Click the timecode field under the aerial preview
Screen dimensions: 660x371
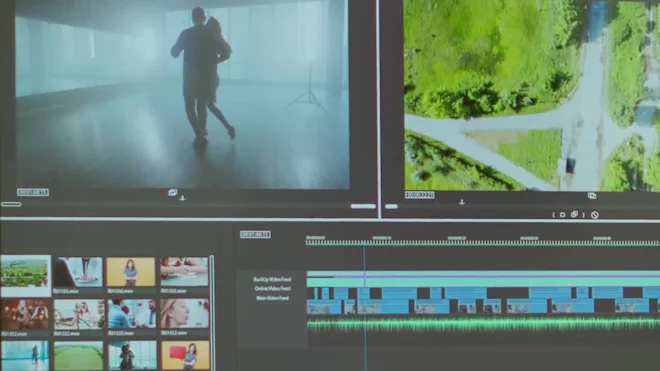(x=420, y=195)
